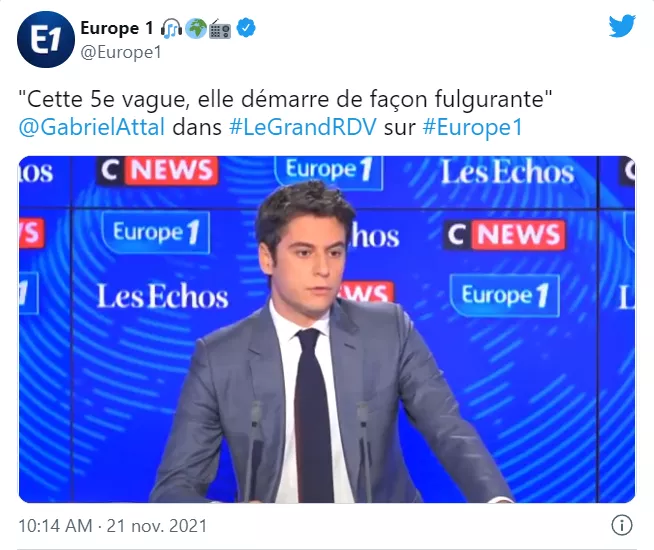
Task: Click the speaker's dark tie in the video
Action: point(313,415)
